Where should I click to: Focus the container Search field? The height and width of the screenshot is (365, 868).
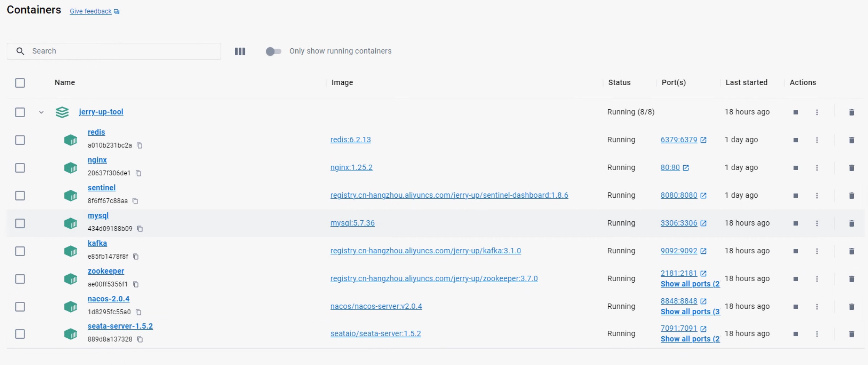tap(114, 51)
